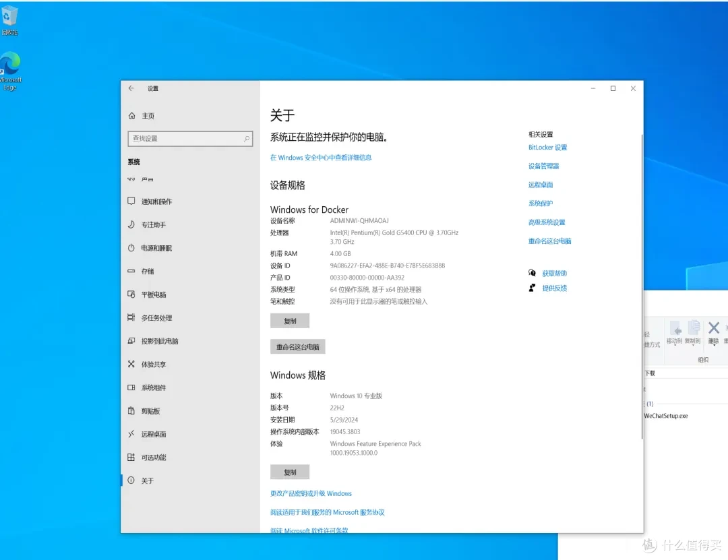Click the 投影到此电脑 projector icon
Image resolution: width=728 pixels, height=560 pixels.
click(x=131, y=341)
